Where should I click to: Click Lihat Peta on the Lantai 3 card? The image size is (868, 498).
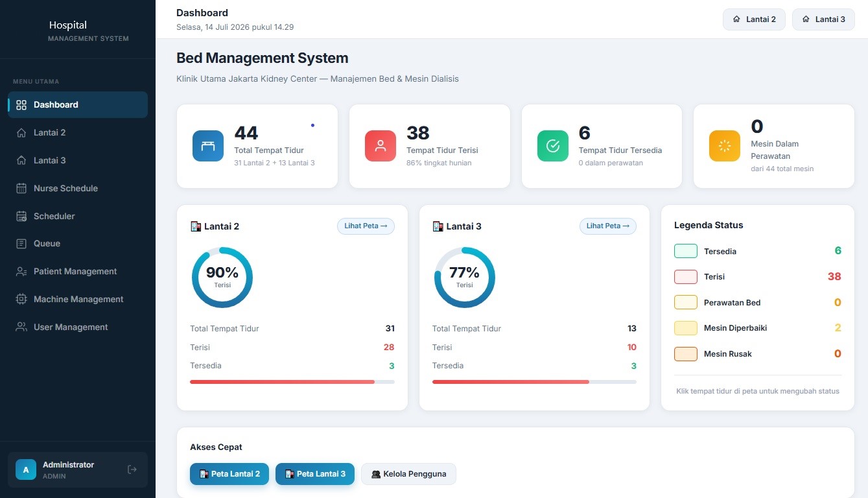coord(608,226)
